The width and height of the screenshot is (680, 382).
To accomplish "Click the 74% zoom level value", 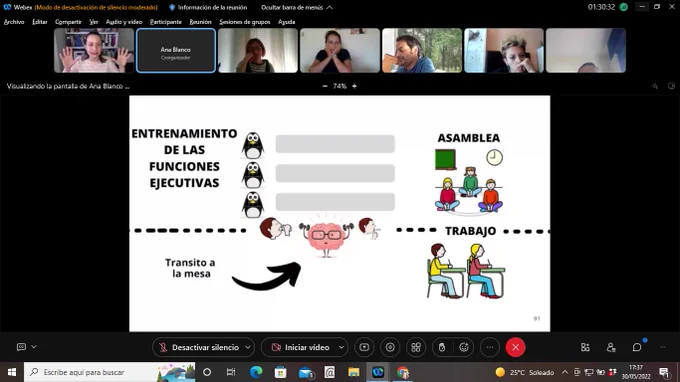I will 340,86.
